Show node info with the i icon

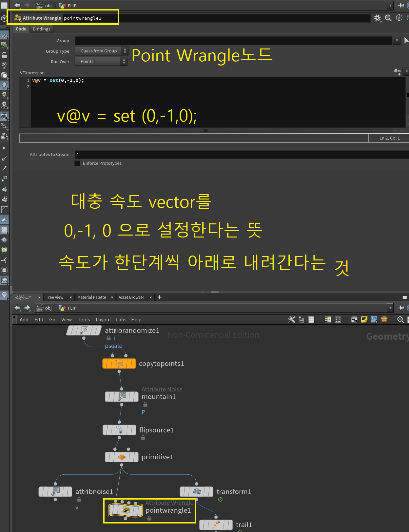pos(399,18)
